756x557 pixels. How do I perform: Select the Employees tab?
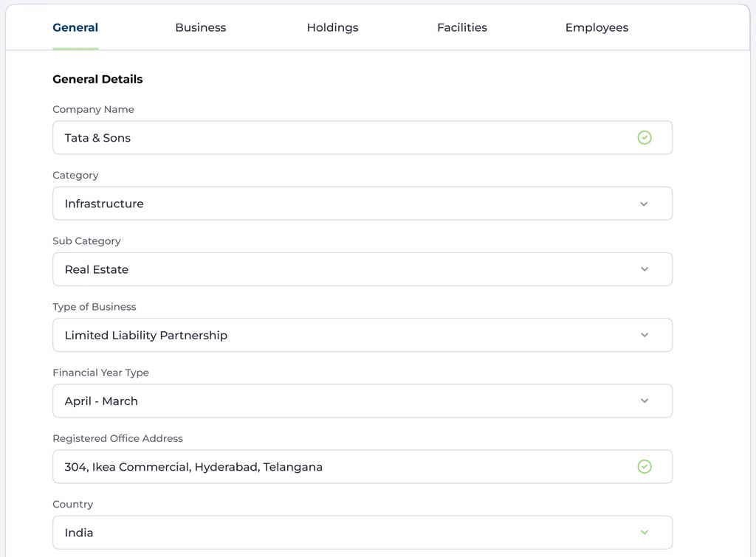coord(597,27)
